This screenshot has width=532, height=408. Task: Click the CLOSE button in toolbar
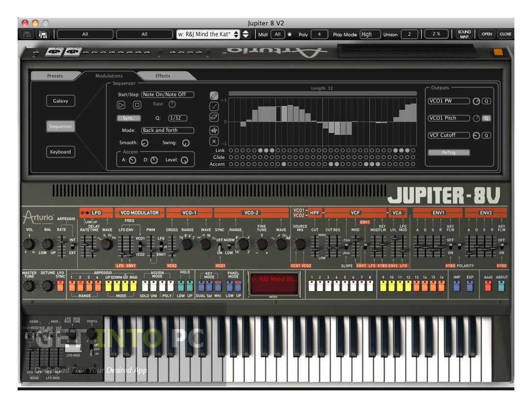[x=505, y=34]
